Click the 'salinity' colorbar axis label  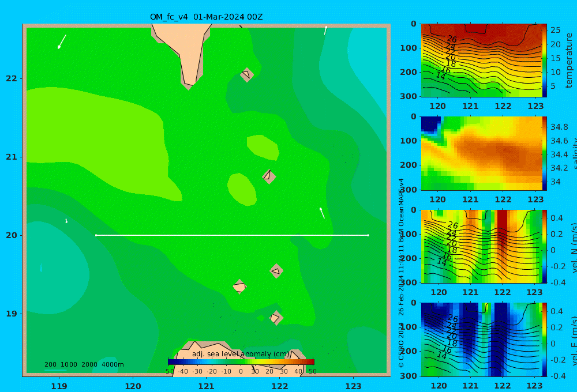pyautogui.click(x=574, y=153)
